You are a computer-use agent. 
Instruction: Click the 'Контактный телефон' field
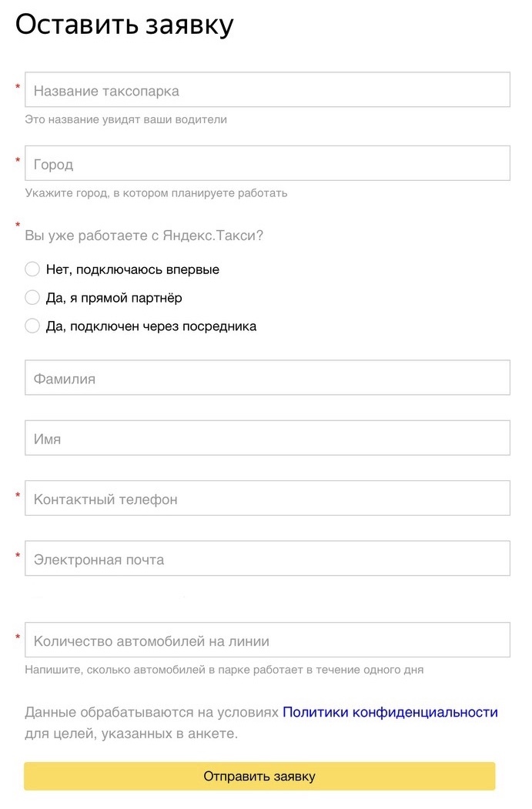pos(267,498)
